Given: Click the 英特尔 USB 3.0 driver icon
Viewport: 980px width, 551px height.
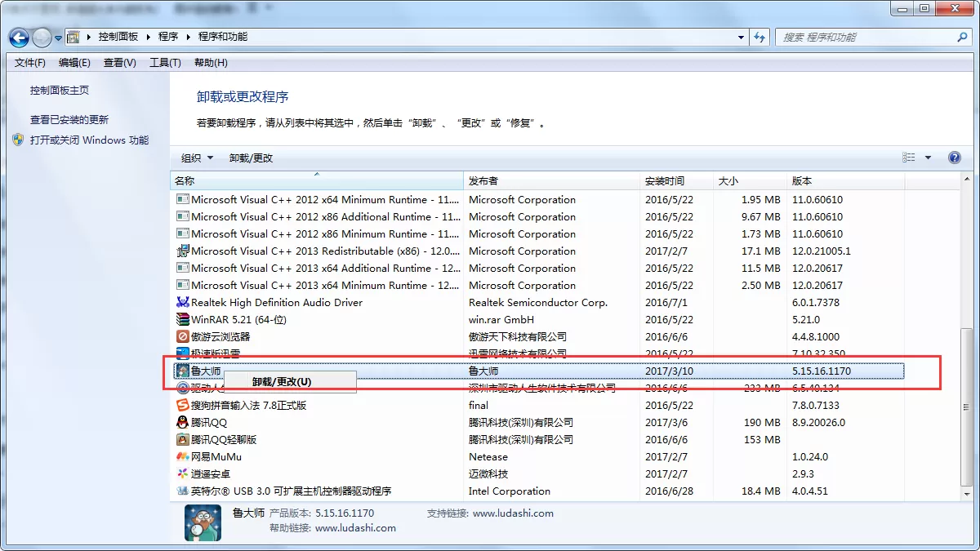Looking at the screenshot, I should click(x=183, y=491).
